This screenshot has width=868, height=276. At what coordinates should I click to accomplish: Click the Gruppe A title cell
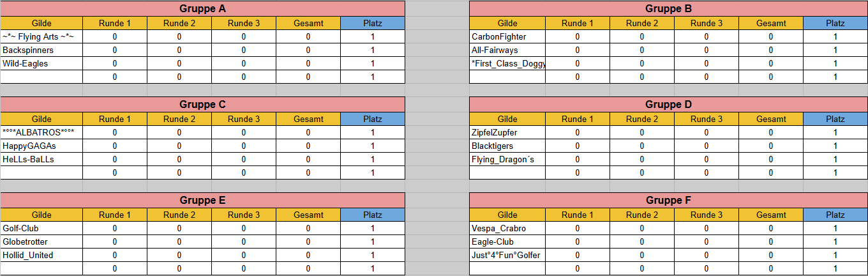tap(202, 9)
